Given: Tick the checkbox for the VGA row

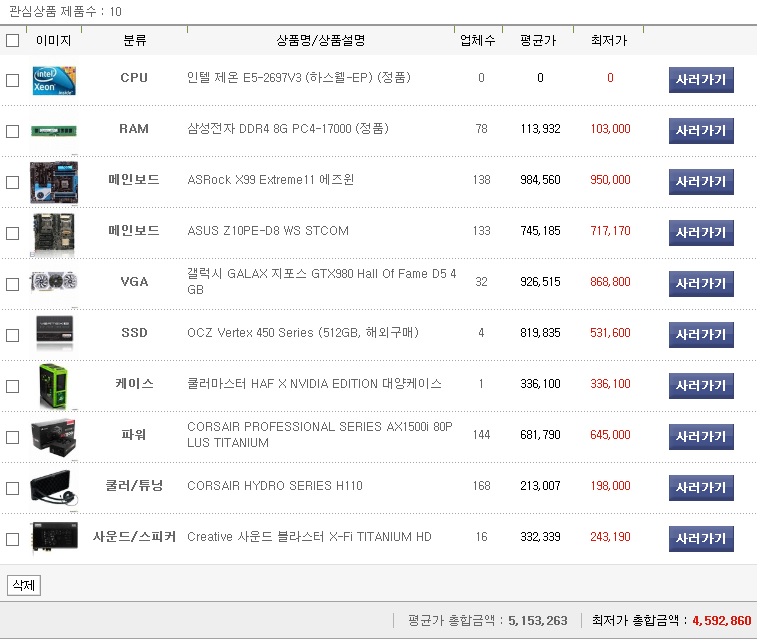Looking at the screenshot, I should pos(13,284).
